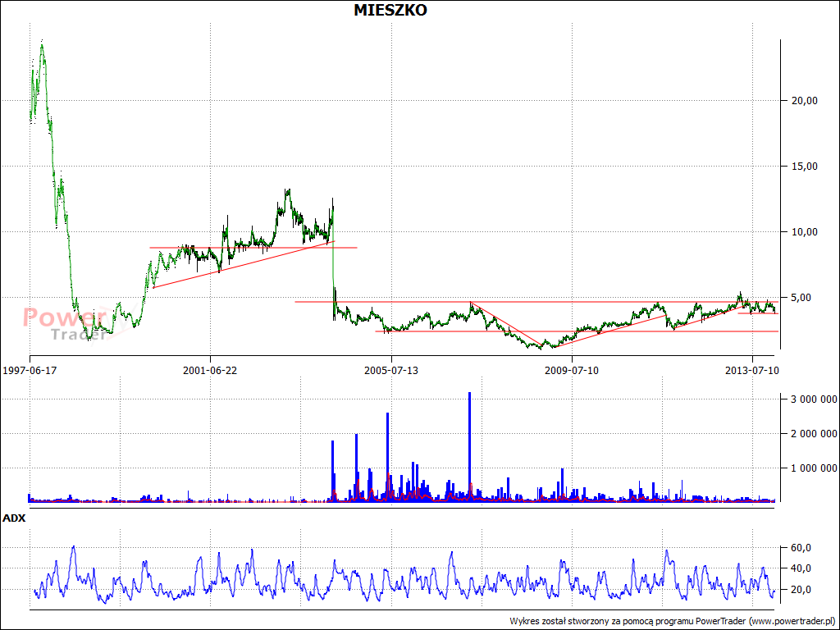Click the tallest volume bar above 3 000 000
Image resolution: width=840 pixels, height=630 pixels.
(x=470, y=447)
